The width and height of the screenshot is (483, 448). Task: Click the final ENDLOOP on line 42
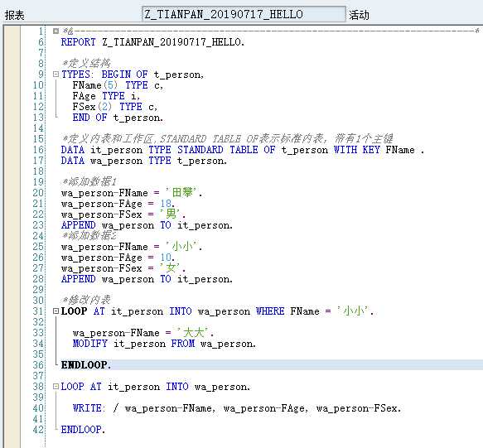(x=83, y=430)
